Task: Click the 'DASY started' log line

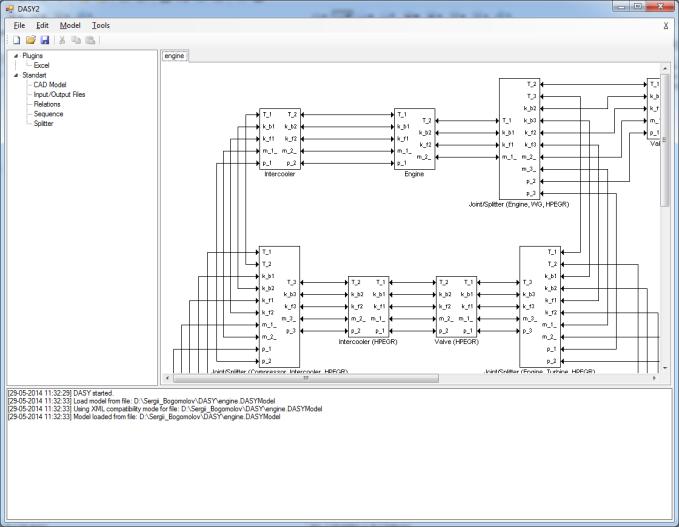Action: pos(60,393)
